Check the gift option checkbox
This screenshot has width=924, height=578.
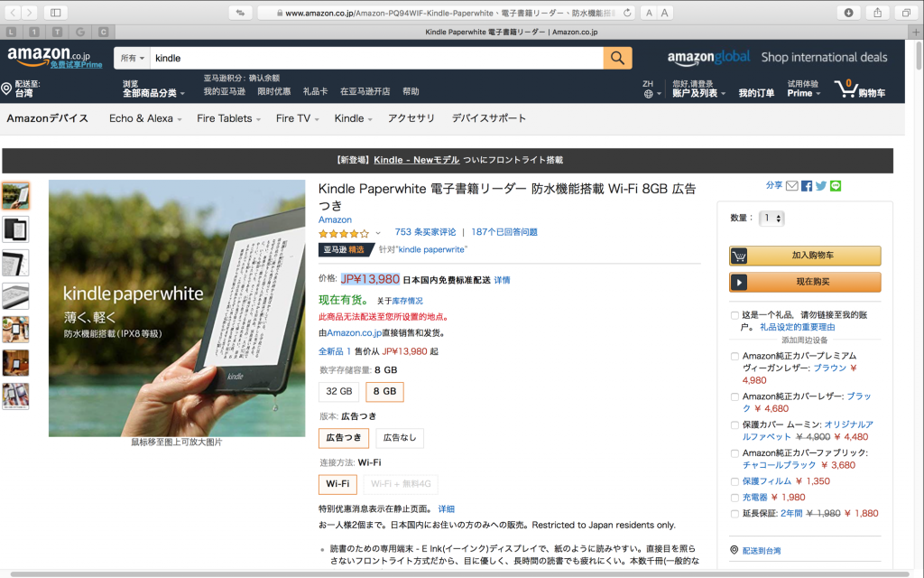coord(735,315)
